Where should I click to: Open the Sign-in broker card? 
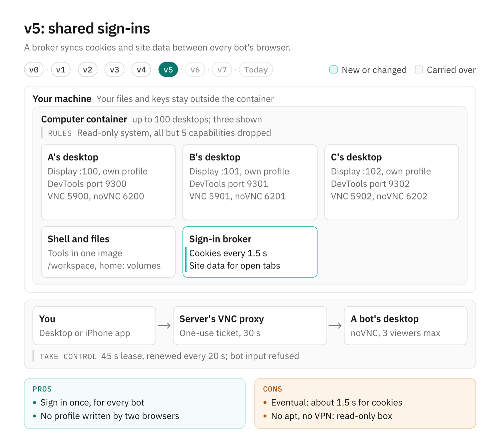(250, 252)
